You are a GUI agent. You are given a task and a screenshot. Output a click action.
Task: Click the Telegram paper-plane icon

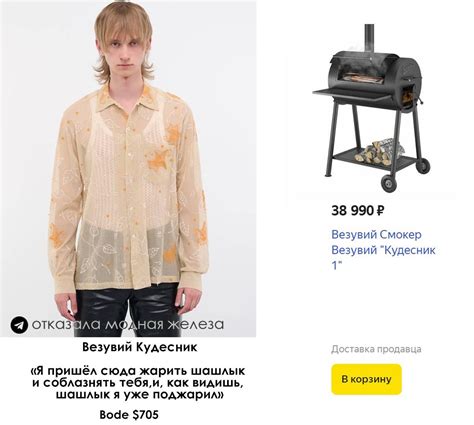click(x=19, y=325)
